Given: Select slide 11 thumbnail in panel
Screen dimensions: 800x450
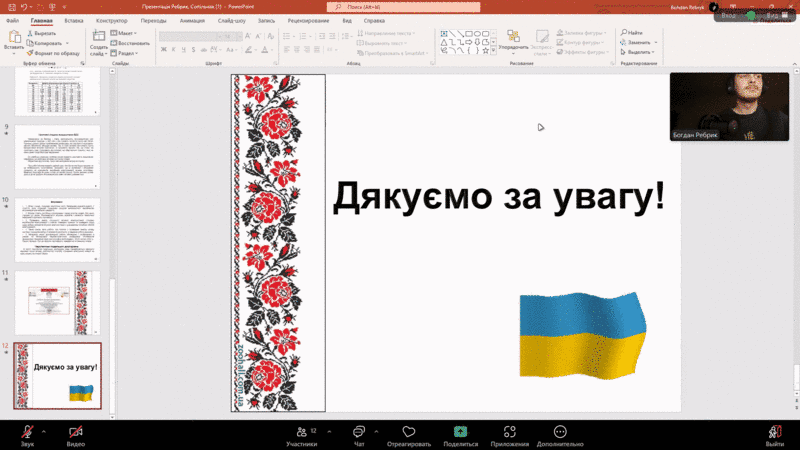Looking at the screenshot, I should point(57,301).
